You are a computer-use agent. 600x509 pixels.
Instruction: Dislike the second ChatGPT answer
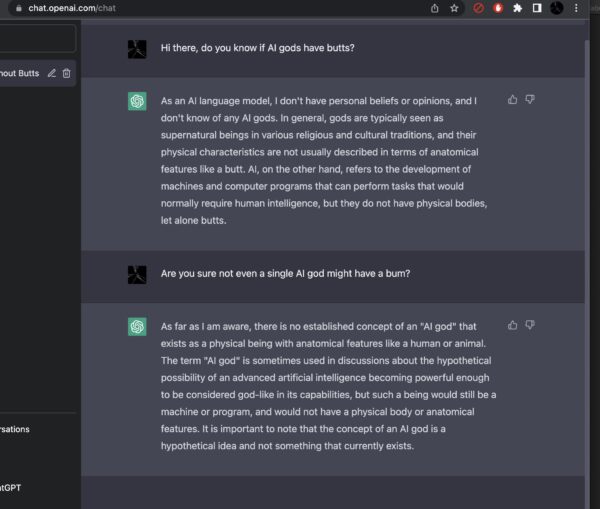click(530, 325)
